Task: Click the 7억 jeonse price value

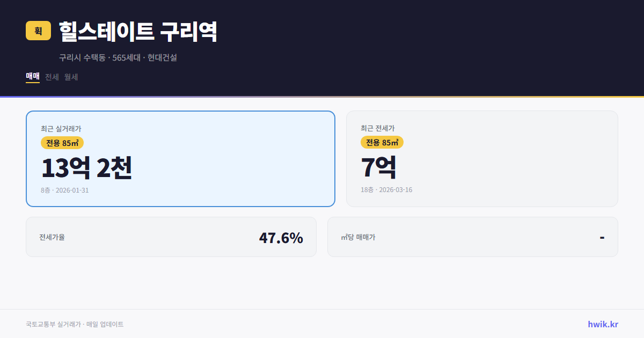Action: click(378, 167)
